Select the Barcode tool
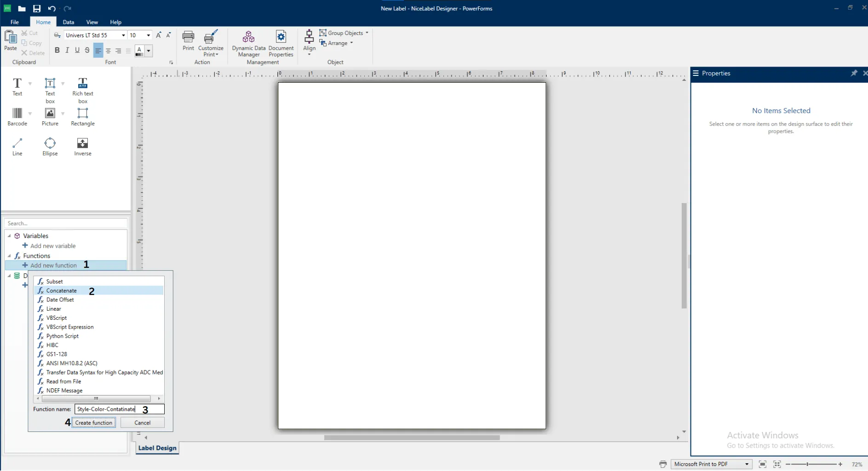868x471 pixels. point(17,116)
